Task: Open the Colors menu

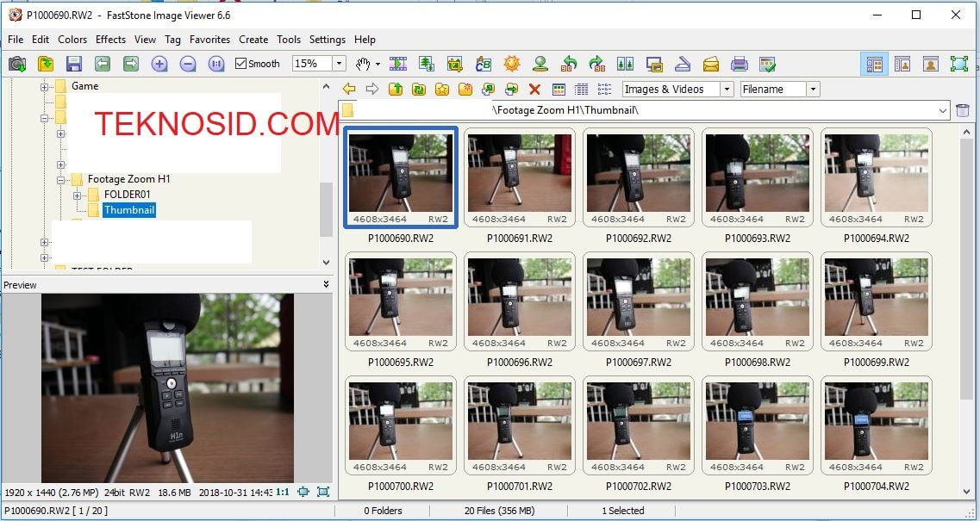Action: point(72,40)
